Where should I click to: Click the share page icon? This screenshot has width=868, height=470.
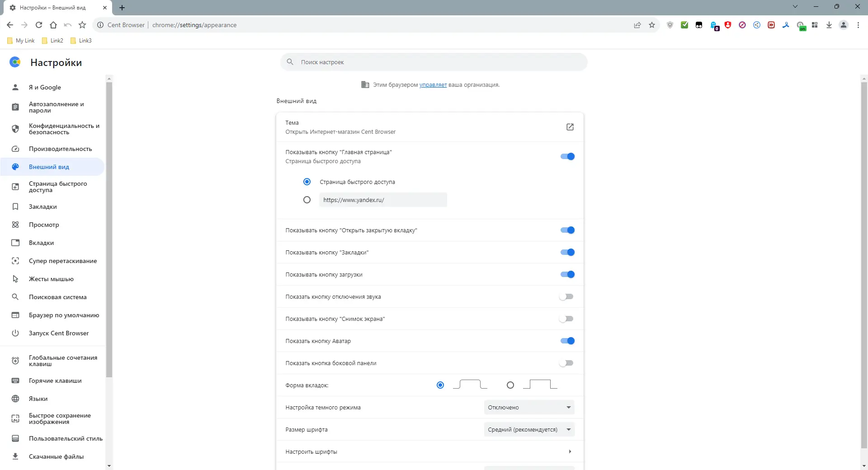tap(637, 25)
